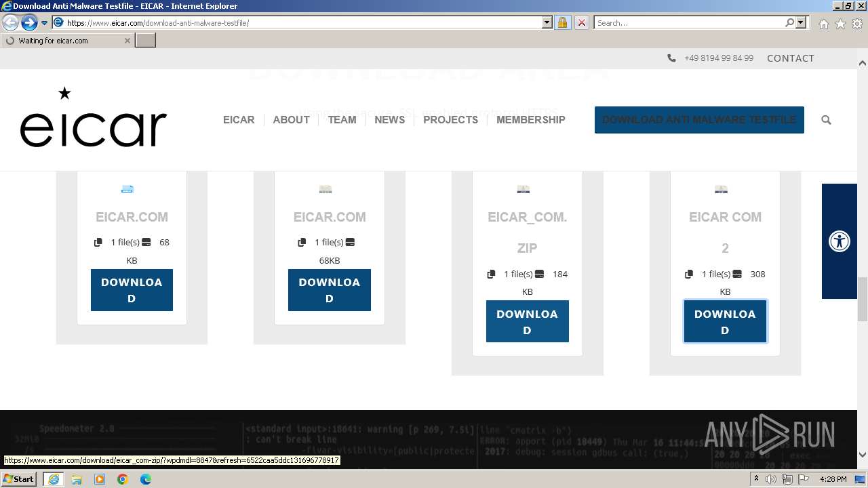Click the Home icon
Viewport: 868px width, 488px height.
pyautogui.click(x=823, y=24)
